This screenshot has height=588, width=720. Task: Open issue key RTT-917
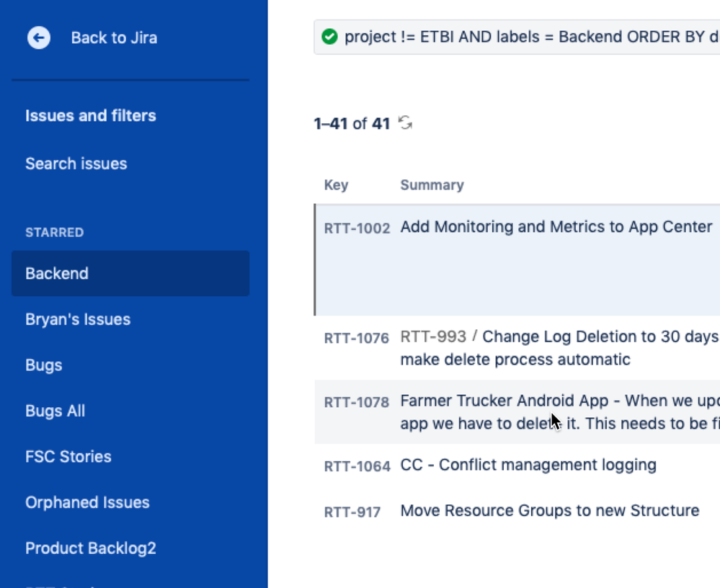coord(352,512)
